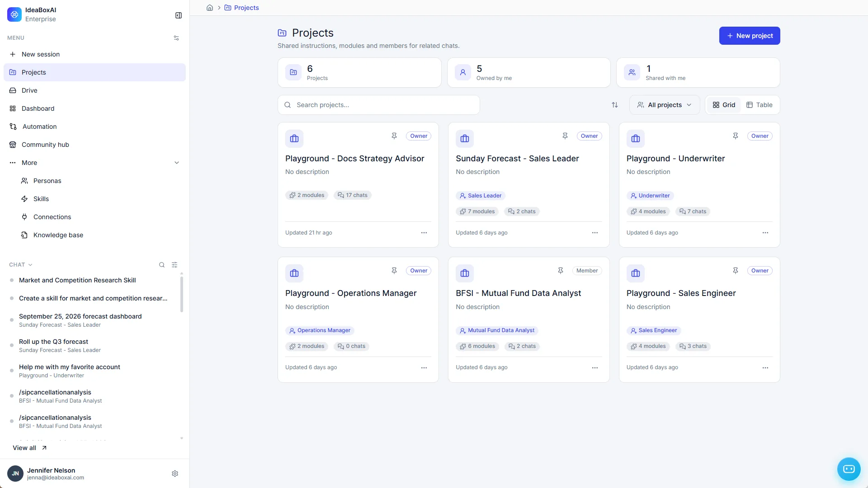Open briefcase icon of BFSI project card
This screenshot has width=868, height=488.
coord(465,273)
